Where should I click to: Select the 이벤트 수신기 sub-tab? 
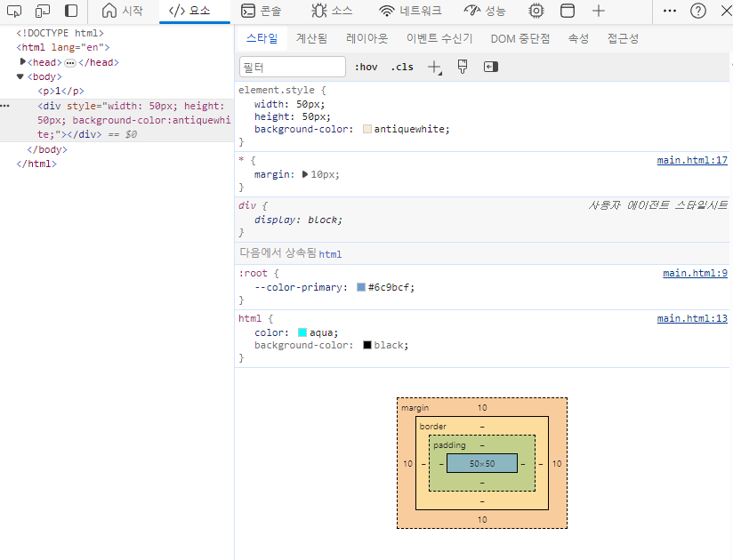pyautogui.click(x=439, y=38)
